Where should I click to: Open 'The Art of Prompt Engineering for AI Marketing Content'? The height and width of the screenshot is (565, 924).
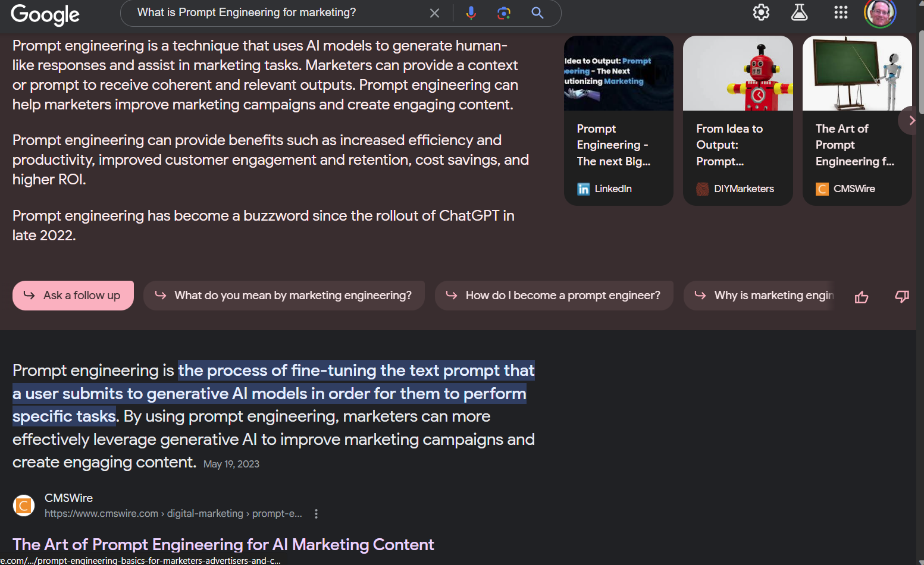point(223,544)
